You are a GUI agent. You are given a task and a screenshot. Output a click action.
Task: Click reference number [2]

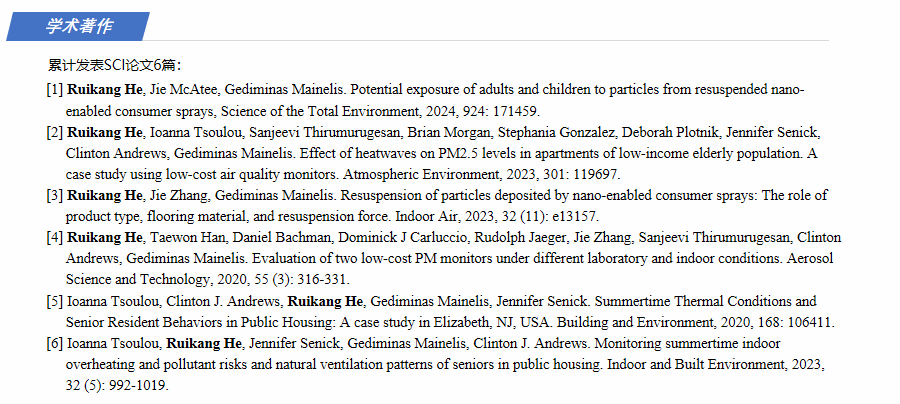click(55, 132)
